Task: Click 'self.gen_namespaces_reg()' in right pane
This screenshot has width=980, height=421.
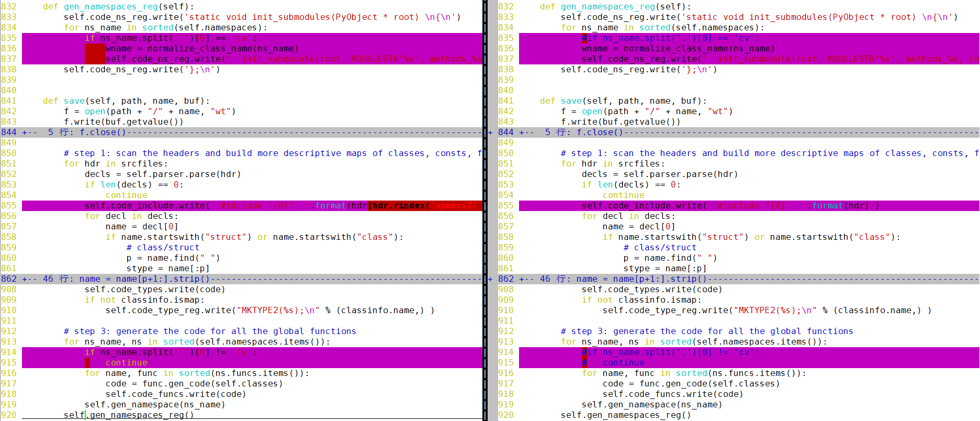Action: point(626,415)
